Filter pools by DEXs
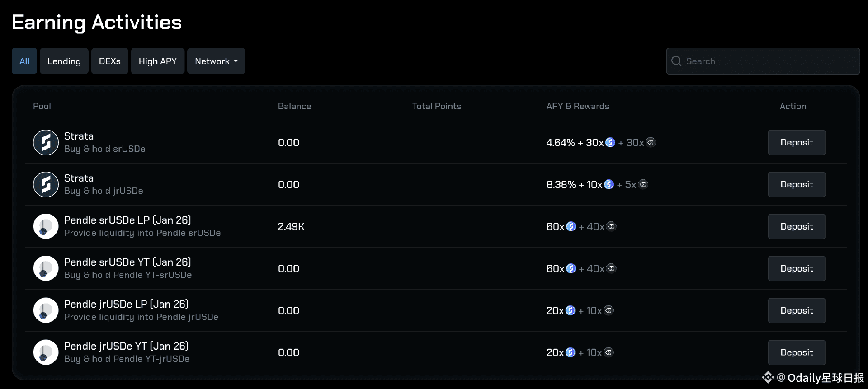This screenshot has height=389, width=868. click(110, 61)
